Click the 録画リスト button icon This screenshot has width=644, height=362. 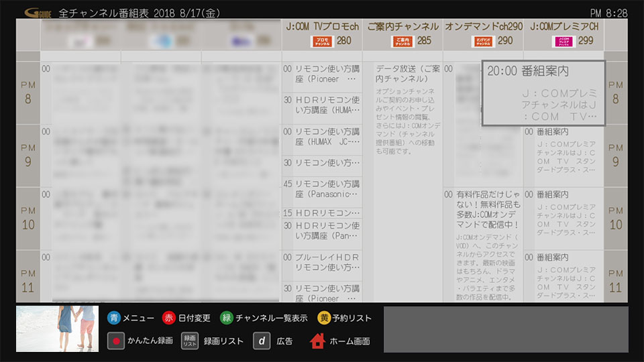pos(190,341)
